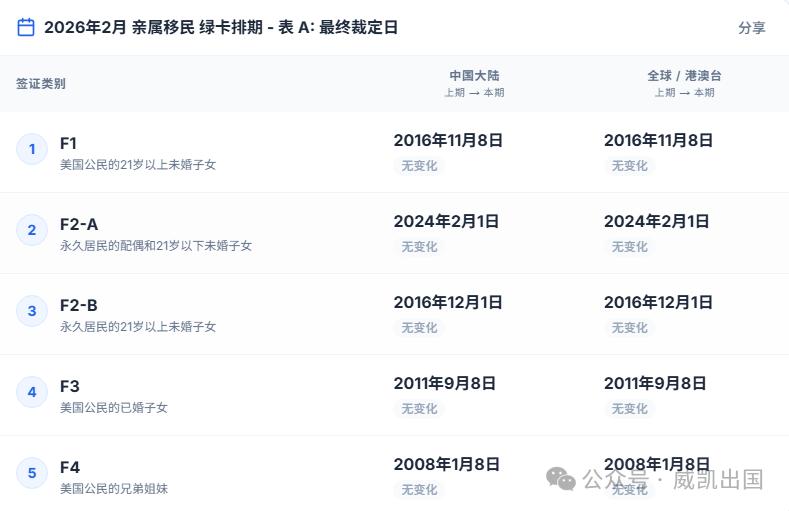Click the F3 category title
Image resolution: width=789 pixels, height=511 pixels.
pos(70,386)
